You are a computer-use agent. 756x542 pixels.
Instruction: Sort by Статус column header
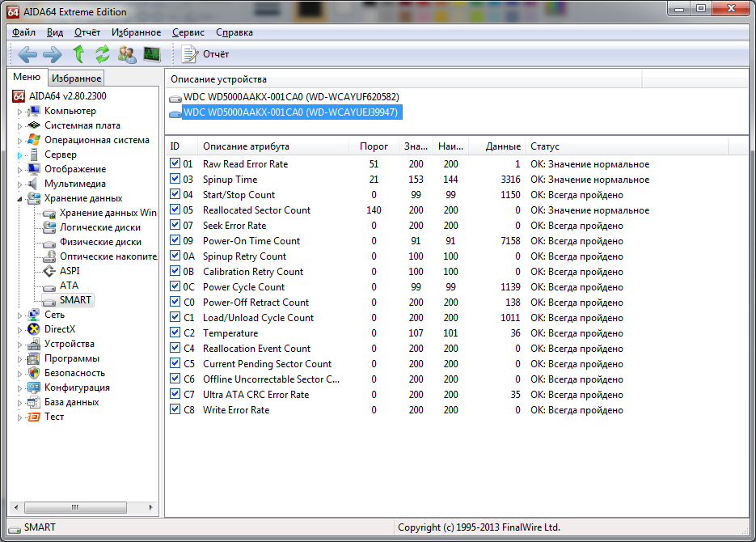[627, 146]
